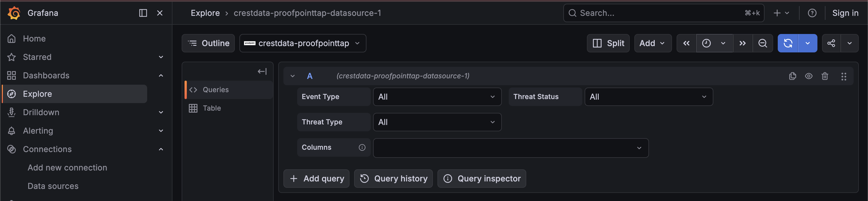Toggle the Outline panel button
Viewport: 868px width, 201px height.
coord(208,43)
